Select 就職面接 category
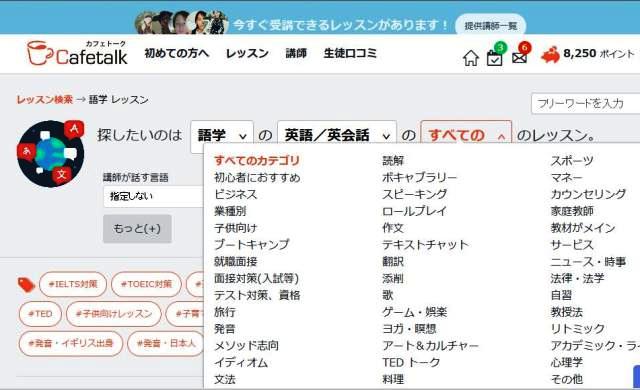Viewport: 640px width, 390px height. (236, 261)
